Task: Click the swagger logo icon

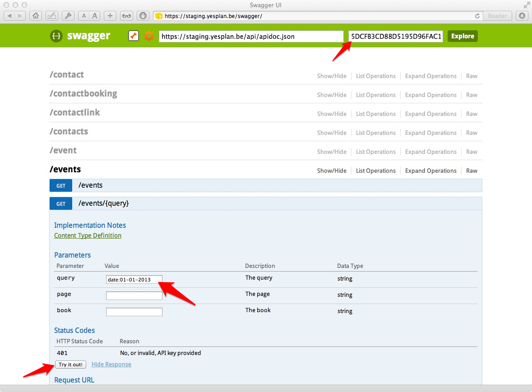Action: (x=56, y=36)
